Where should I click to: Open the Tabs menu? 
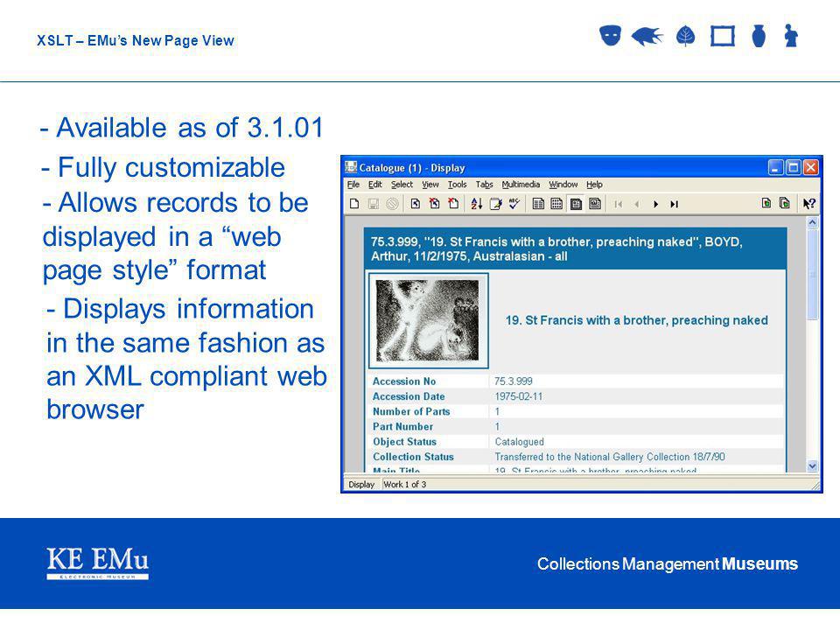[484, 185]
